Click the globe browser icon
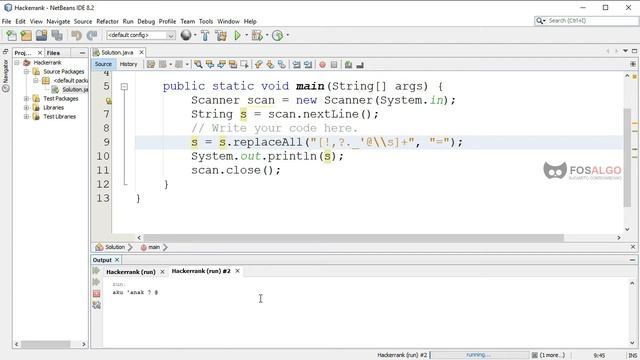The height and width of the screenshot is (360, 640). tap(186, 36)
